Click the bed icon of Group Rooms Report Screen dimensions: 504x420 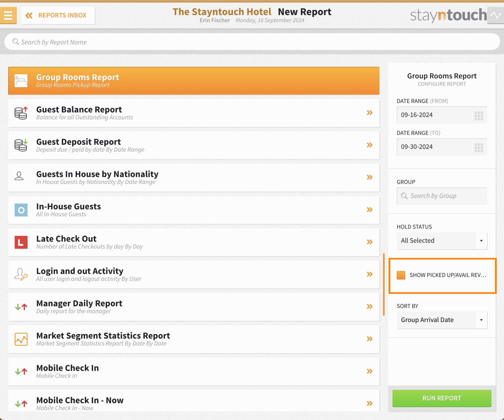point(21,81)
